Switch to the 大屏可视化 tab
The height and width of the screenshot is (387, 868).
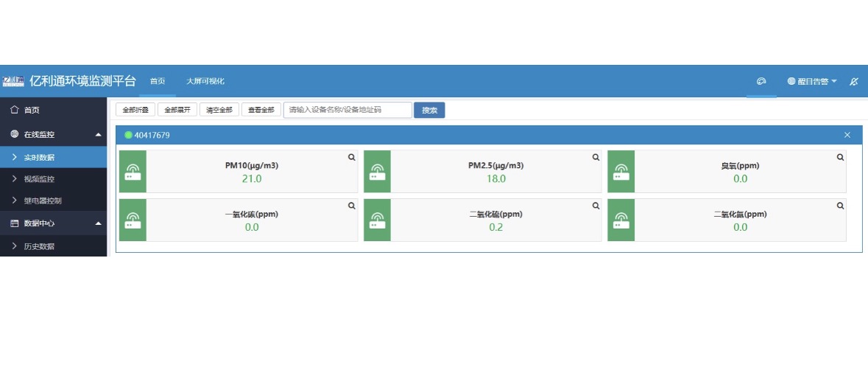point(205,81)
